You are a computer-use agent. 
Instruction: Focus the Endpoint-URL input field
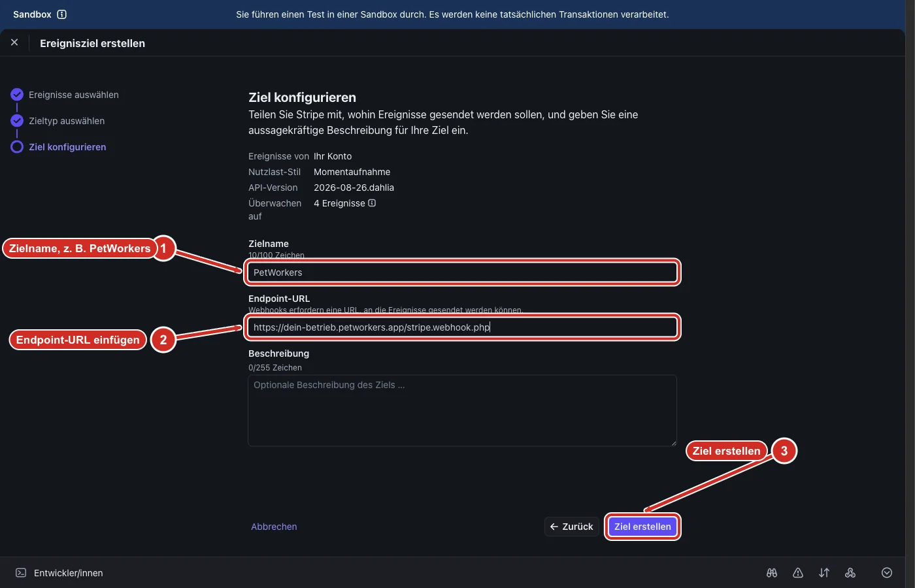[x=462, y=327]
